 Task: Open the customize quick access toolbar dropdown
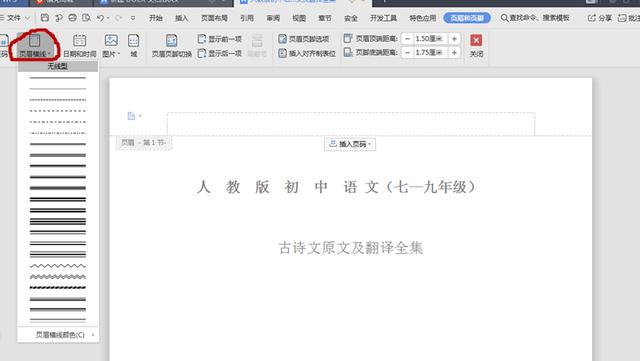pos(133,18)
